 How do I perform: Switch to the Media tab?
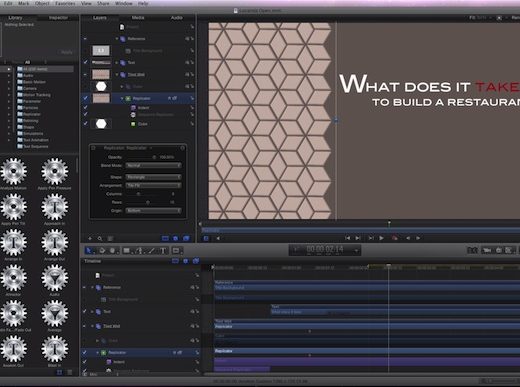click(x=138, y=18)
